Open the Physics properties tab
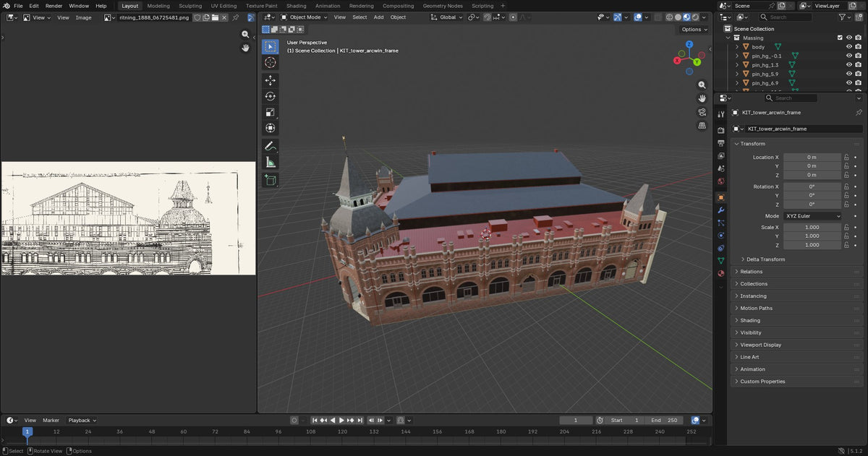This screenshot has width=868, height=456. (720, 236)
